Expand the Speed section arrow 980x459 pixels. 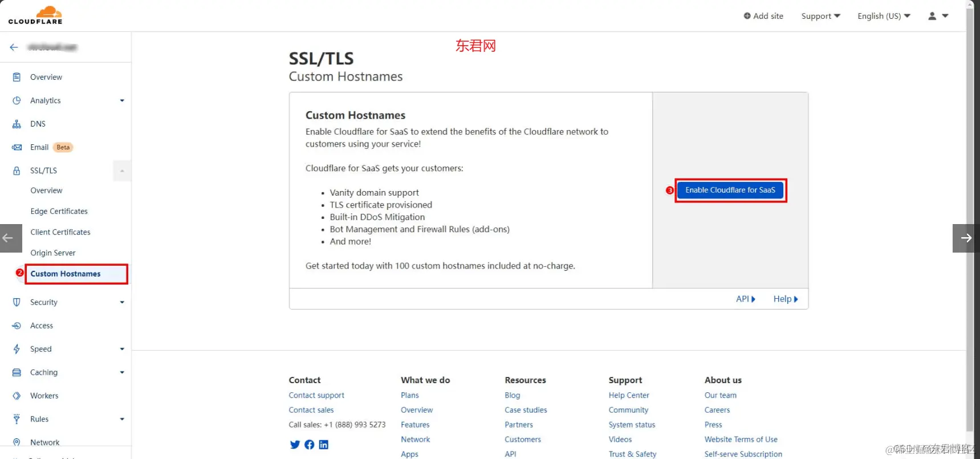point(122,349)
